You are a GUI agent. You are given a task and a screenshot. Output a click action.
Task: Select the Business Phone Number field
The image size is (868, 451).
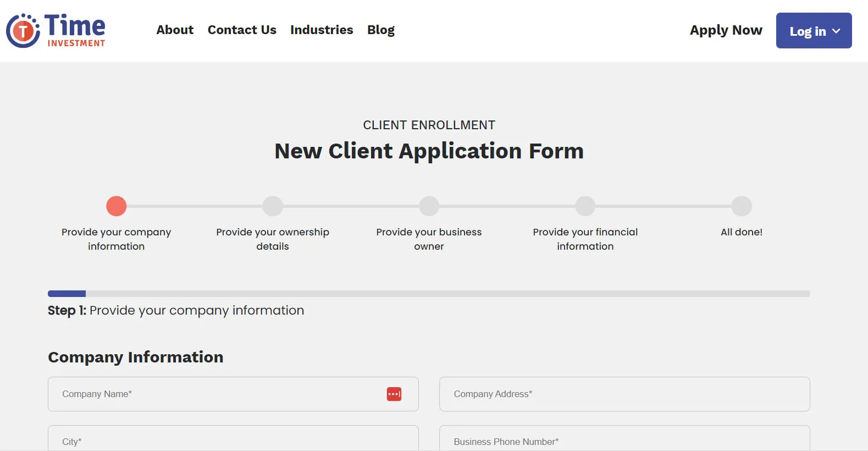pos(624,441)
